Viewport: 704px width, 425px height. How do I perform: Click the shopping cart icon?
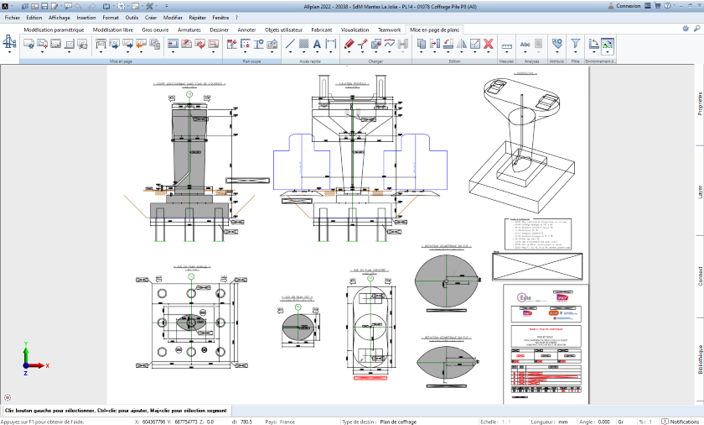tap(657, 6)
